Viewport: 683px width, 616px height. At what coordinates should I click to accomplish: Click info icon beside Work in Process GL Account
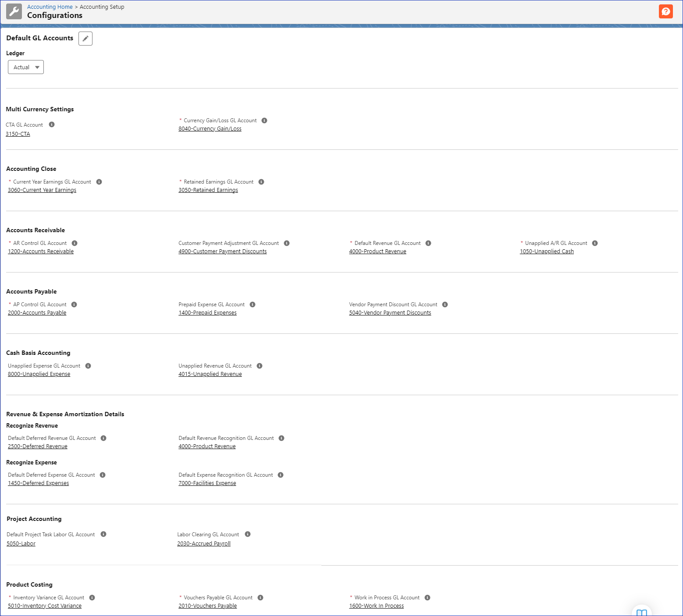[x=427, y=598]
